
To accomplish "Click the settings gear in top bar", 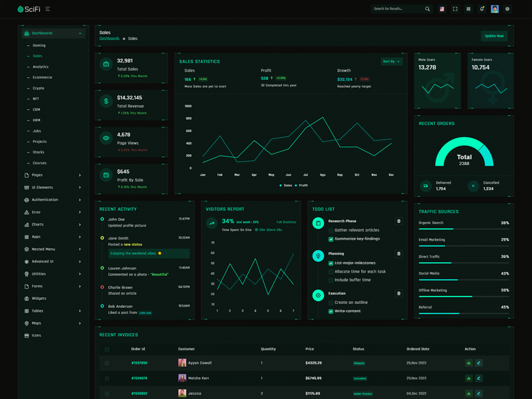I will click(x=507, y=9).
